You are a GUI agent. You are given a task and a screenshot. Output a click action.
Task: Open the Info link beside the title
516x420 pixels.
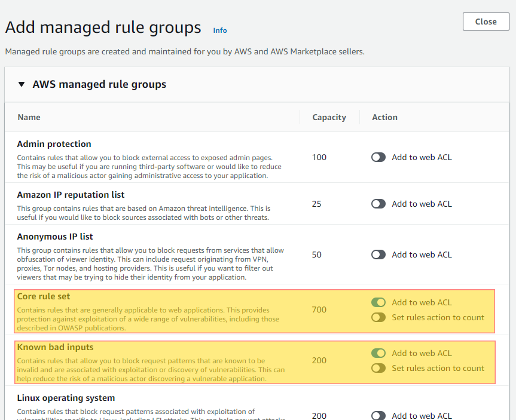point(220,30)
